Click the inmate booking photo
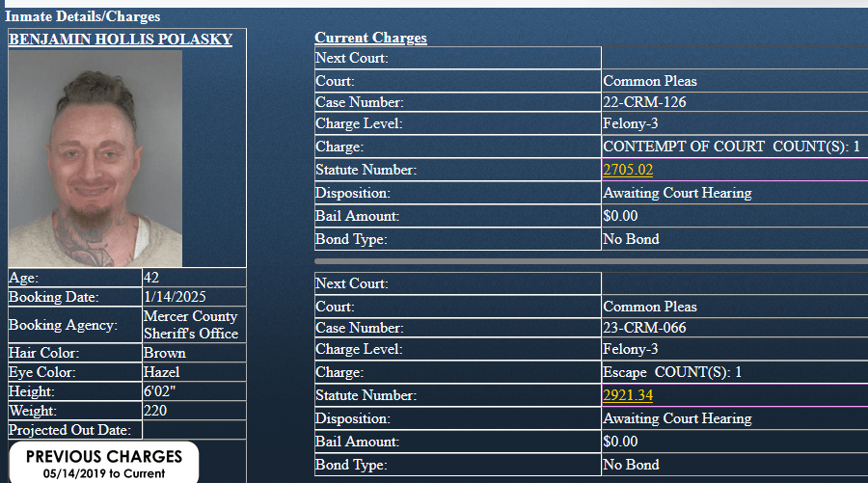 click(95, 158)
